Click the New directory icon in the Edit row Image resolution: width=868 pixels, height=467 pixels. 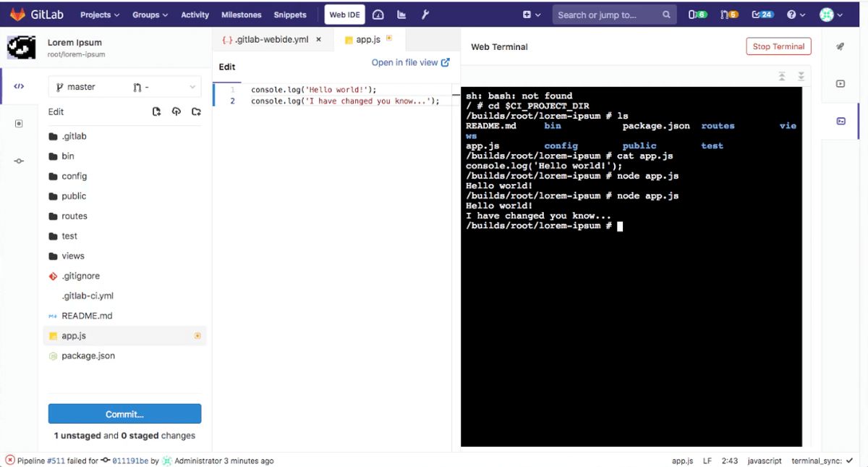[196, 112]
